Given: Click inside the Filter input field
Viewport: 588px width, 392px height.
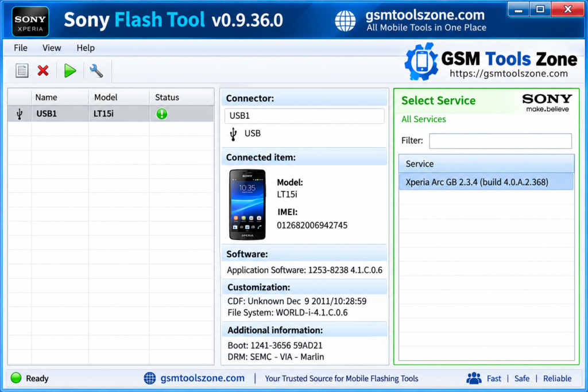Looking at the screenshot, I should click(x=500, y=141).
